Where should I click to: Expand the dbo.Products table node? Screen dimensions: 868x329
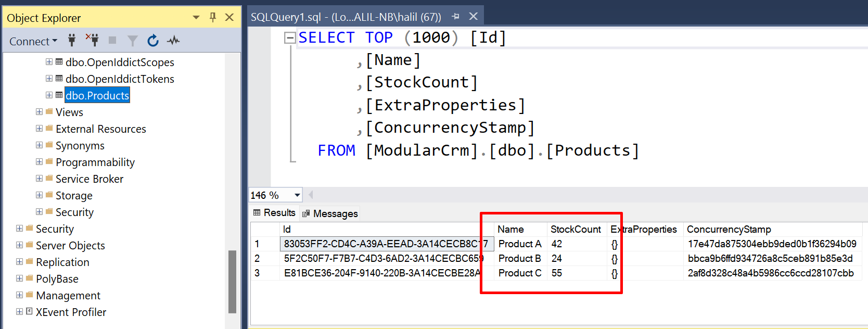point(49,95)
